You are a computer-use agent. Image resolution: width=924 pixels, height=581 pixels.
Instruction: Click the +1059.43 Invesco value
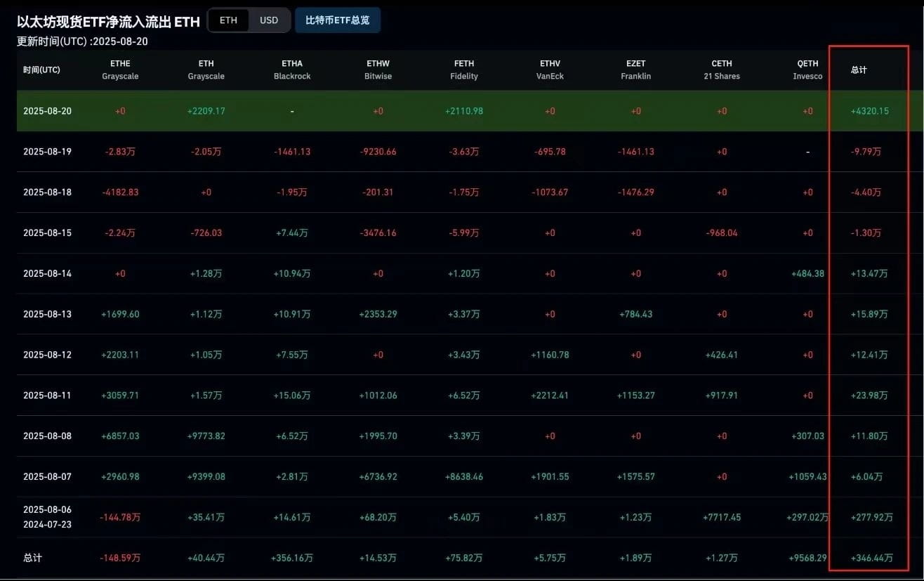point(807,476)
